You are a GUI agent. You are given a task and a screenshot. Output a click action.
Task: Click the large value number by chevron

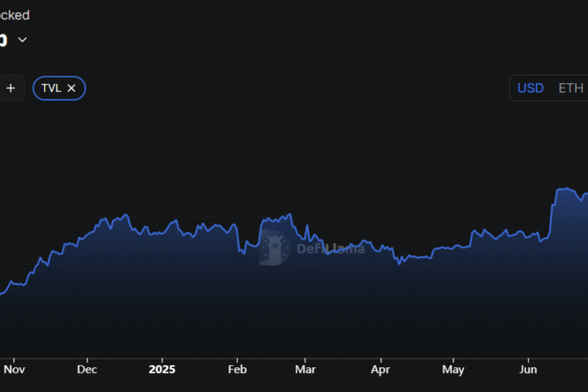point(3,40)
